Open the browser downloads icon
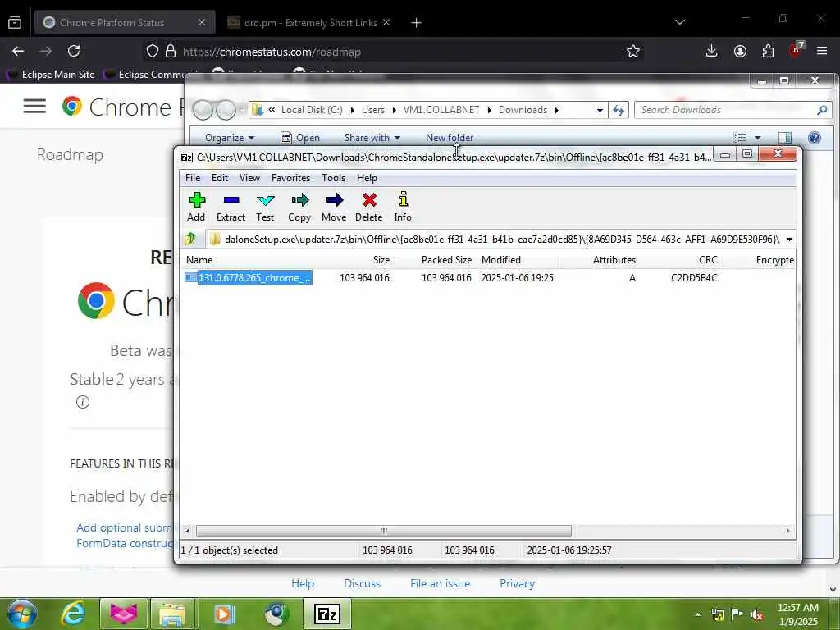 coord(711,51)
